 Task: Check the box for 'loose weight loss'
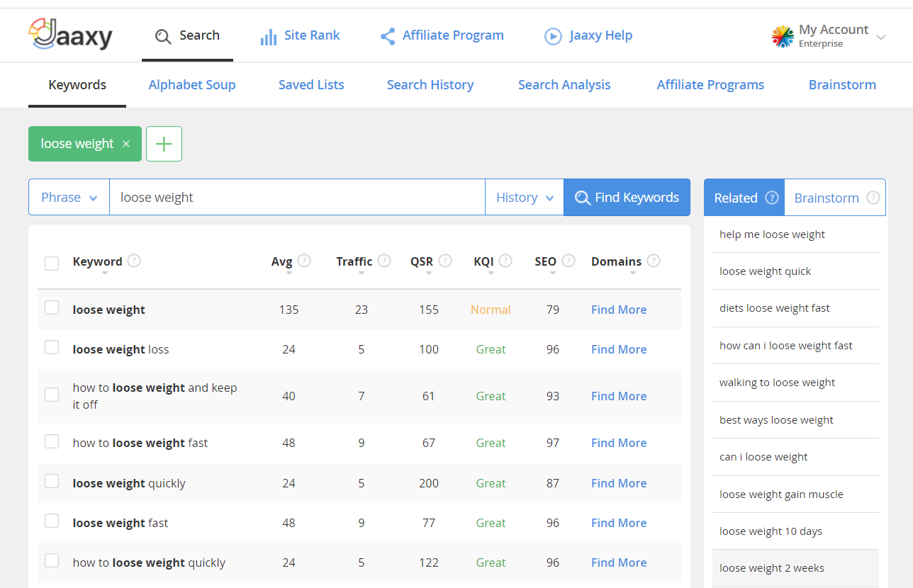click(x=52, y=347)
